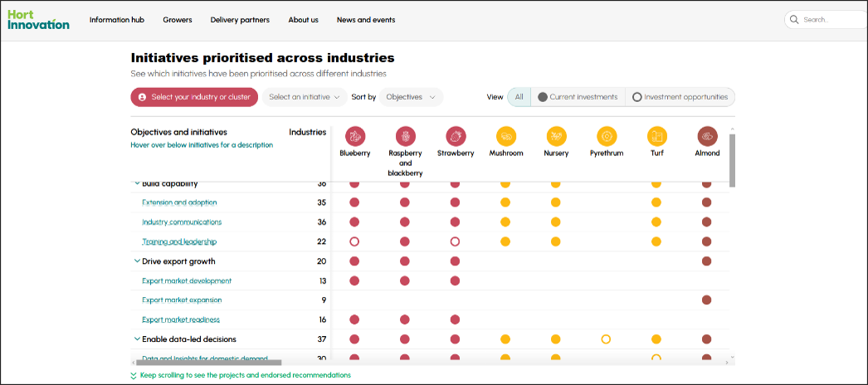
Task: Collapse the Enable data-led decisions objective
Action: 137,339
